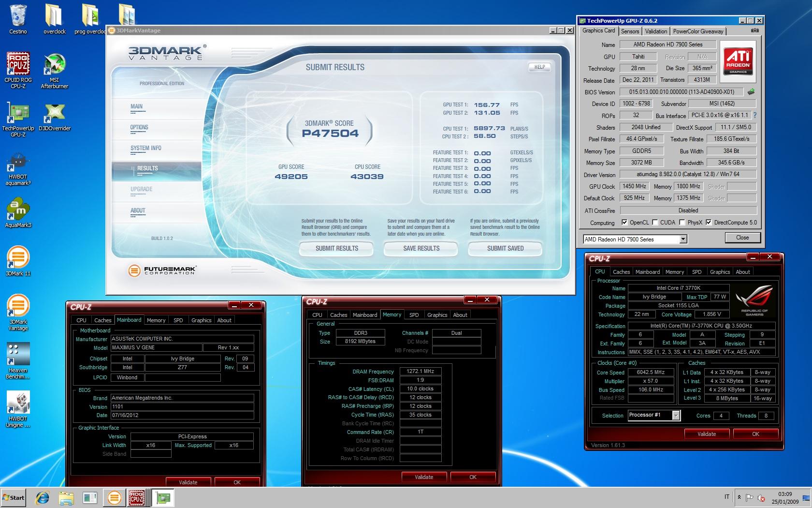812x508 pixels.
Task: Click the P47504 3DMark score
Action: click(330, 134)
